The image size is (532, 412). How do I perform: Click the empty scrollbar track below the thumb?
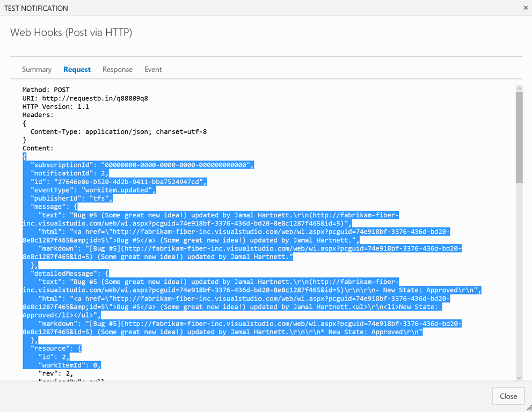coord(519,279)
